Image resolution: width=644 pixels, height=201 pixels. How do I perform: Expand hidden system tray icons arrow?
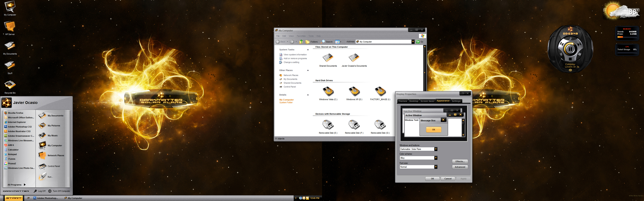pyautogui.click(x=296, y=198)
